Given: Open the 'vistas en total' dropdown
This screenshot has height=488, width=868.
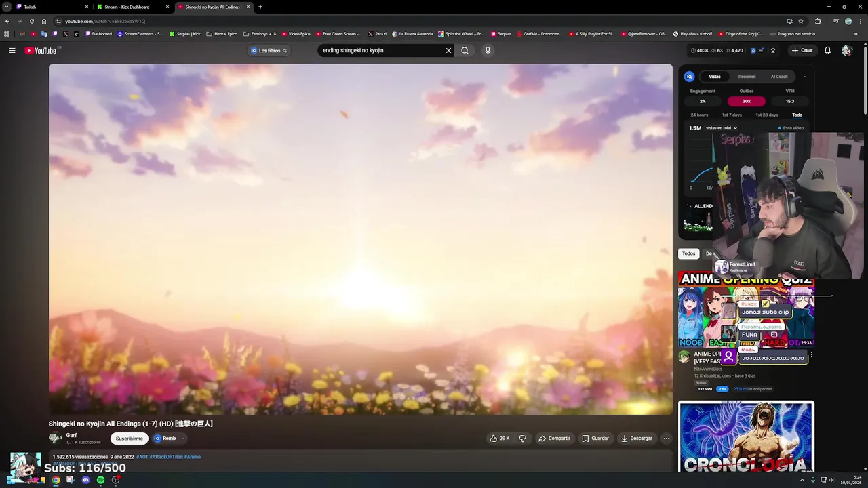Looking at the screenshot, I should point(721,128).
